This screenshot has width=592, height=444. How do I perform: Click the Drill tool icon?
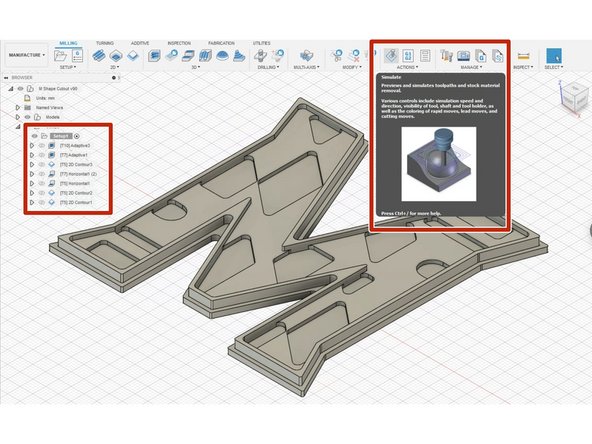(x=260, y=56)
